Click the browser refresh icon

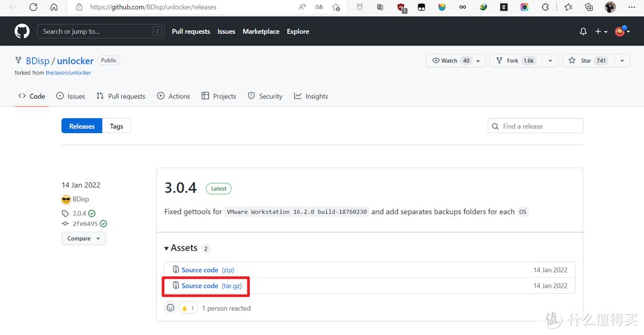tap(33, 7)
